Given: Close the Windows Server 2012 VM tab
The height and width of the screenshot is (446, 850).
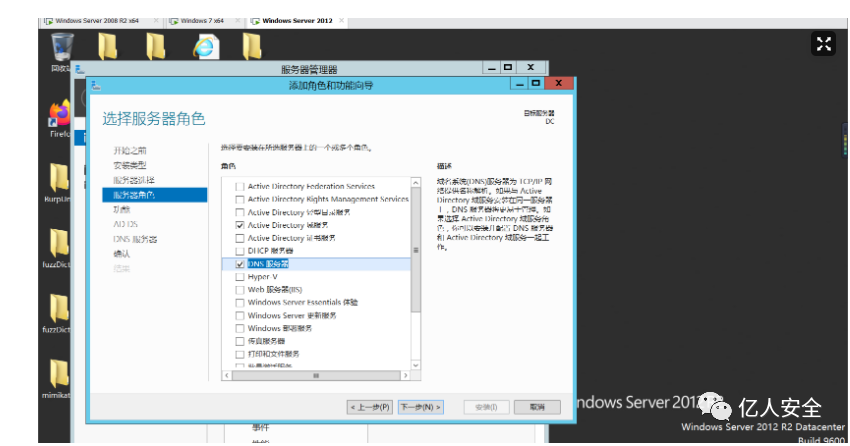Looking at the screenshot, I should [342, 21].
